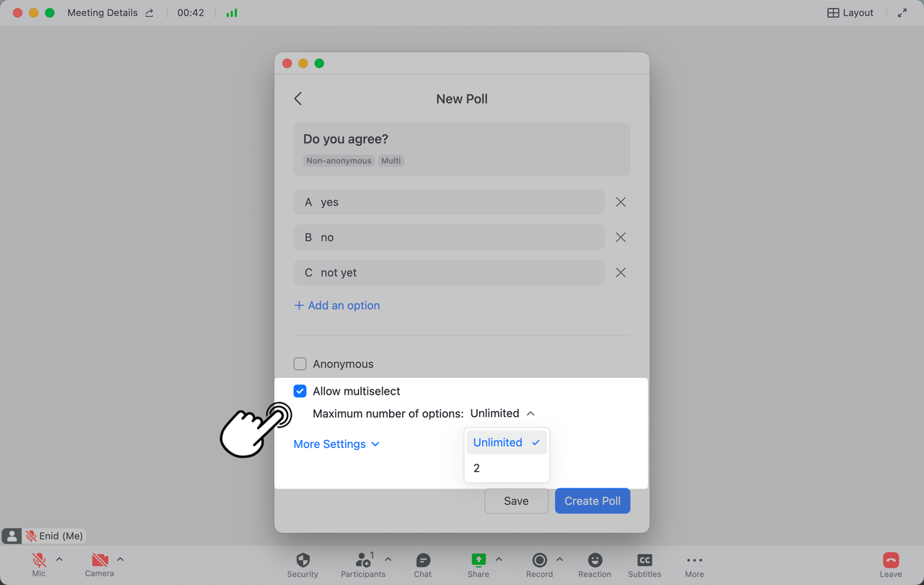924x585 pixels.
Task: Click the "Do you agree?" question field
Action: coord(461,139)
